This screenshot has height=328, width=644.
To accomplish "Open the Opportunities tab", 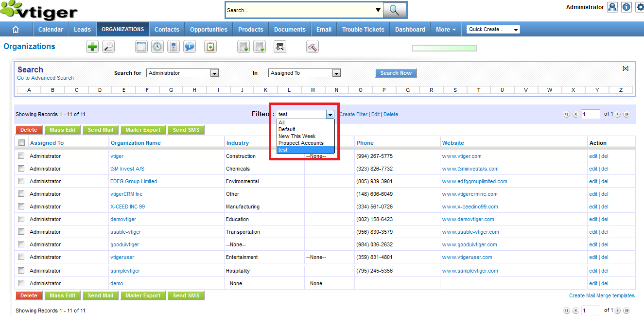I will coord(209,30).
